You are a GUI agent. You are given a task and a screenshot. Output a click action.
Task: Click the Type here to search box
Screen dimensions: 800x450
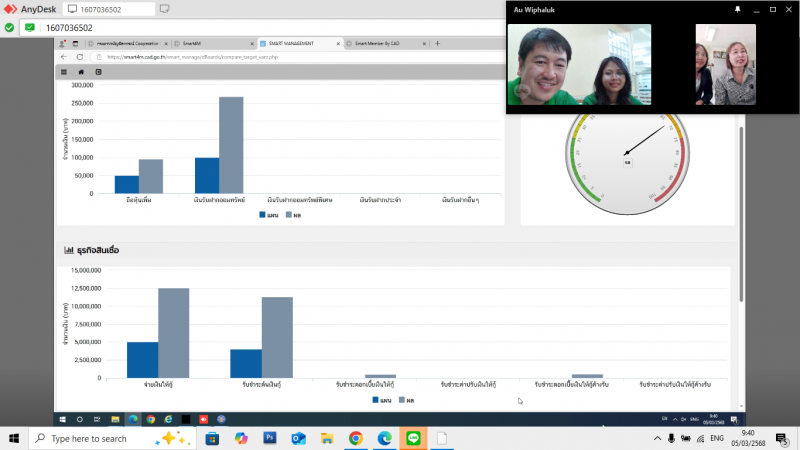[x=112, y=438]
